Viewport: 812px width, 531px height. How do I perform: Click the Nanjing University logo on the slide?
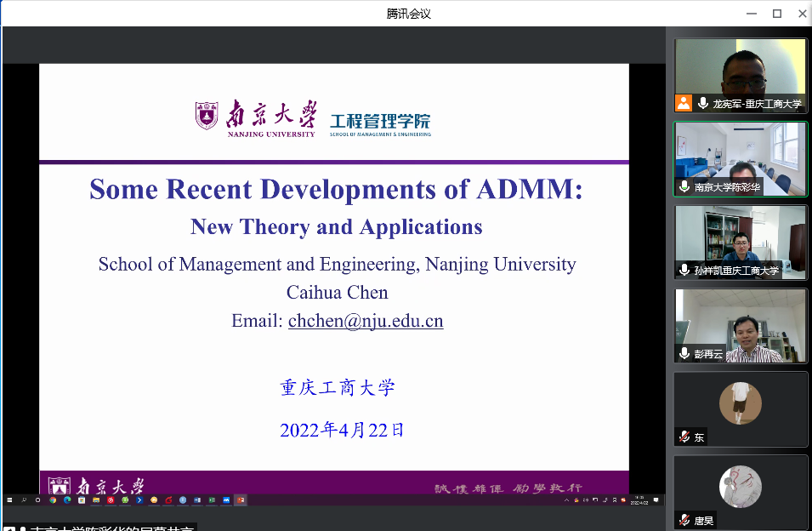tap(255, 117)
